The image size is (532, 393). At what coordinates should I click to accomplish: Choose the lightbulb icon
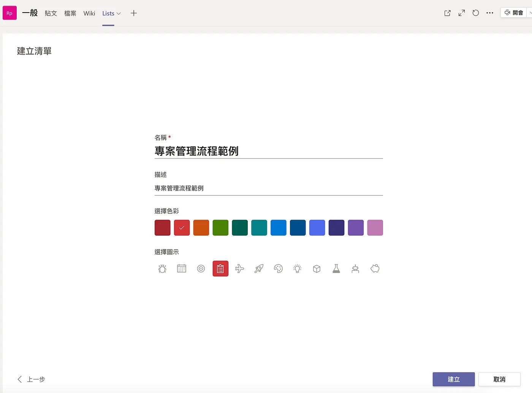[x=298, y=269]
